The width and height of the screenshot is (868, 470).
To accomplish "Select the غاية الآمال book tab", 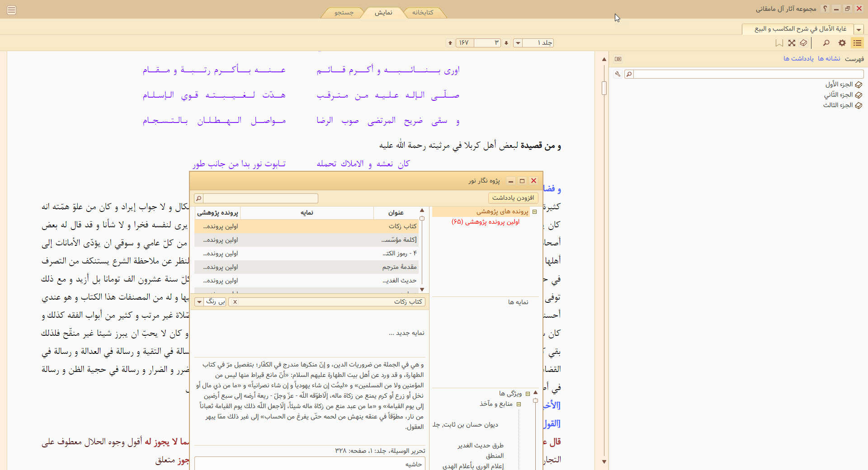I will 798,29.
